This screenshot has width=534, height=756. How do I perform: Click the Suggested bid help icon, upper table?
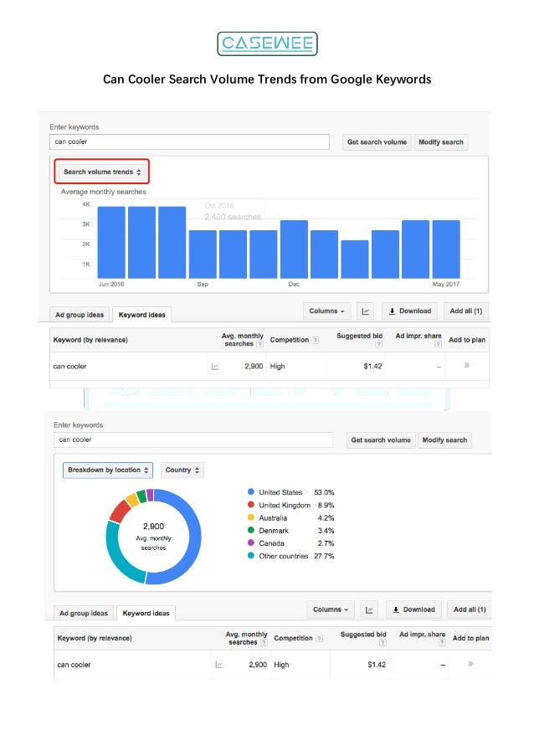(379, 344)
